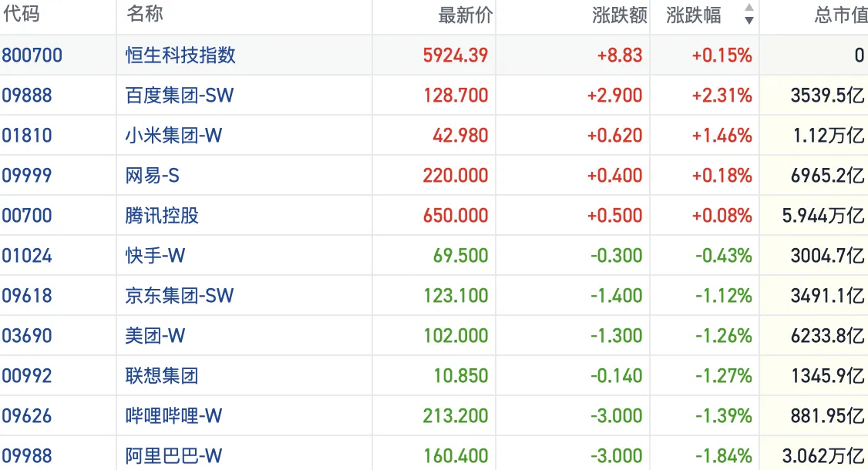868x470 pixels.
Task: Click the change value +0.400
Action: click(x=614, y=176)
